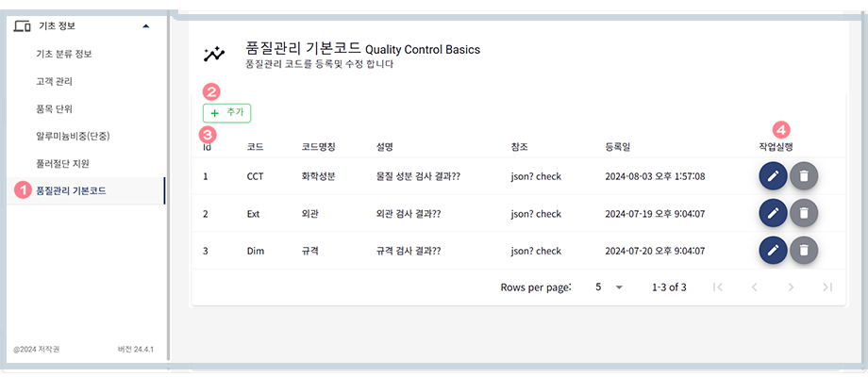Screen dimensions: 868x377
Task: Delete the Dim row using trash icon
Action: (x=804, y=250)
